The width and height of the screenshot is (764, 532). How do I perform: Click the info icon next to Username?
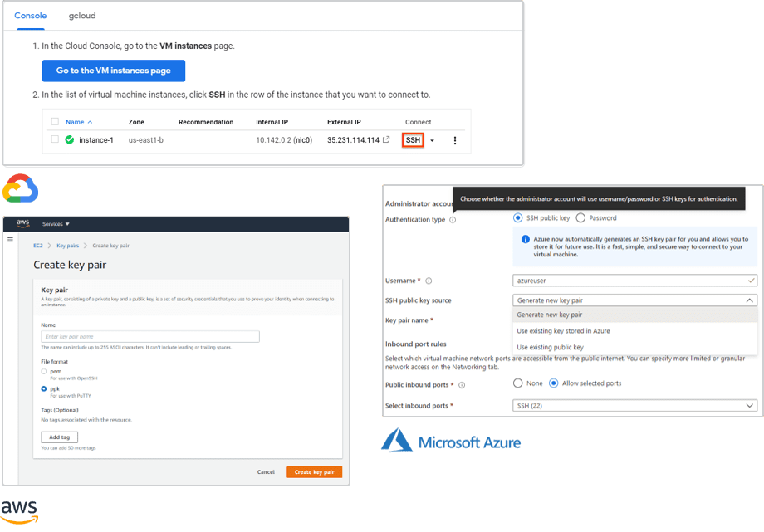(429, 281)
